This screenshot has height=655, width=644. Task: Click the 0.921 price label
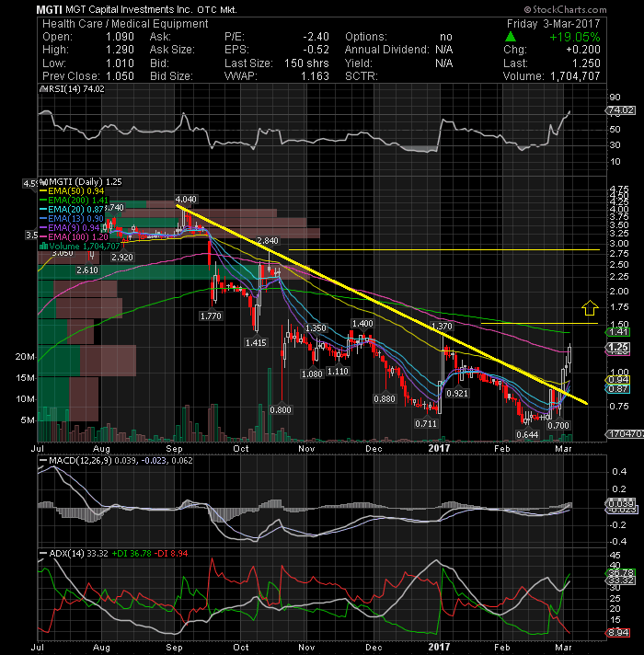pos(457,394)
